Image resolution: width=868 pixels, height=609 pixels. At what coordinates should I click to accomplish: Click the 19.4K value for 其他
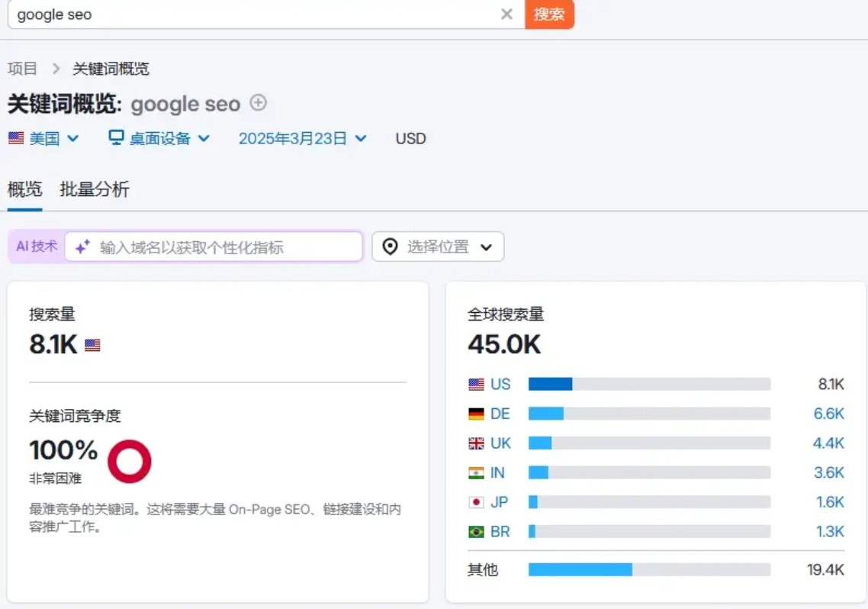pyautogui.click(x=826, y=569)
